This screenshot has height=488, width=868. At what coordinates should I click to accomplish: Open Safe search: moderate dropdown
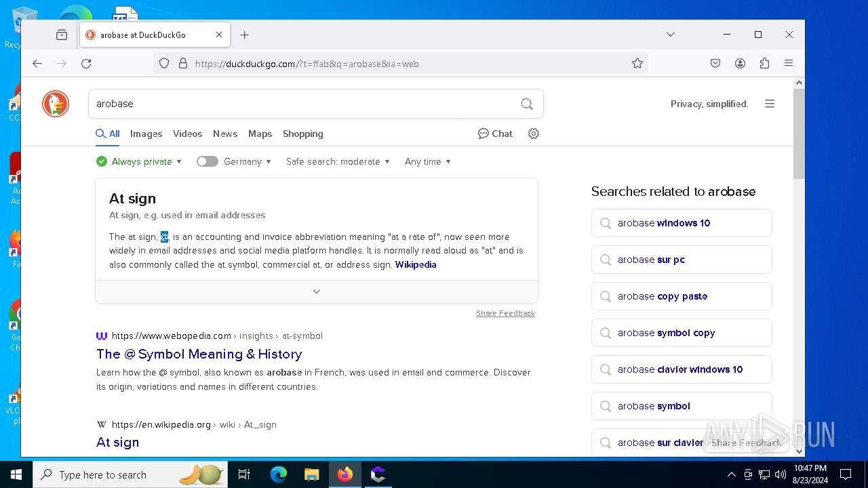[x=338, y=161]
